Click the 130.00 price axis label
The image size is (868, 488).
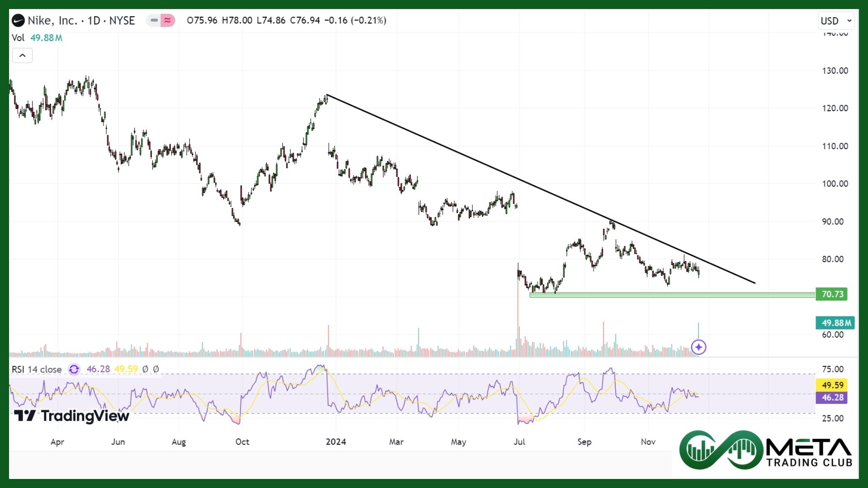[835, 70]
